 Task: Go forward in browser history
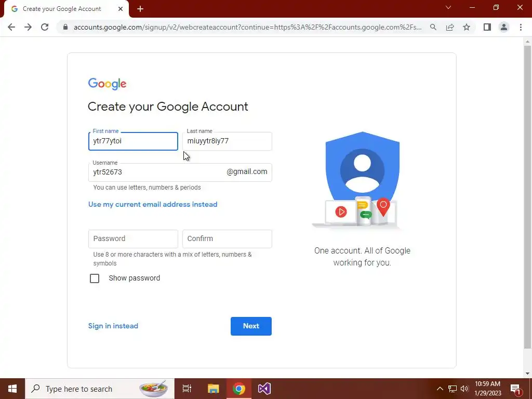coord(28,27)
